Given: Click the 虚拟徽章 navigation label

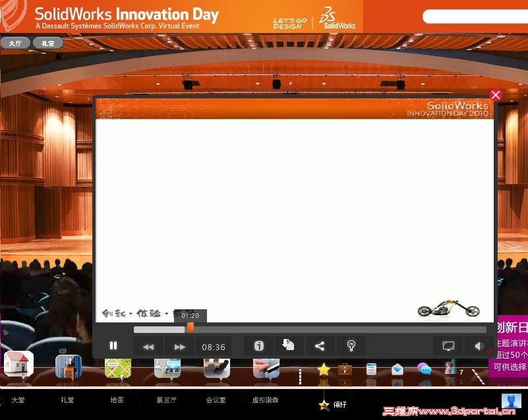Looking at the screenshot, I should pyautogui.click(x=266, y=400).
